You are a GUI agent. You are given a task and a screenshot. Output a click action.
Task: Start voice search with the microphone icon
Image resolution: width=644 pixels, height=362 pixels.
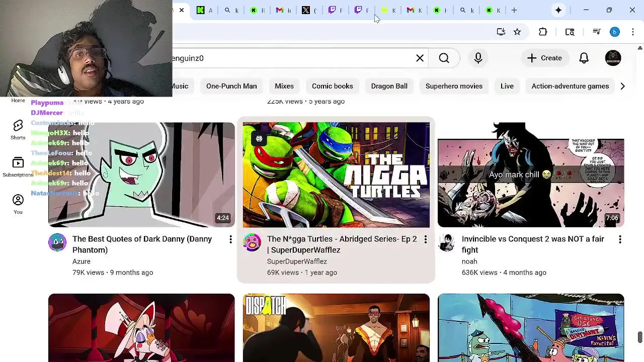pos(478,58)
